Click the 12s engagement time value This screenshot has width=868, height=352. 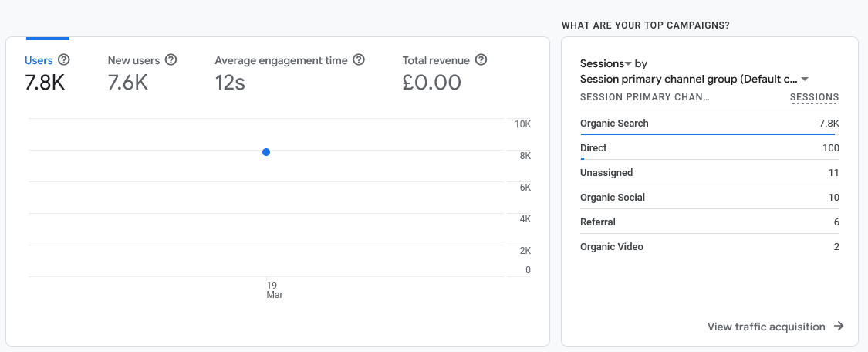click(230, 83)
